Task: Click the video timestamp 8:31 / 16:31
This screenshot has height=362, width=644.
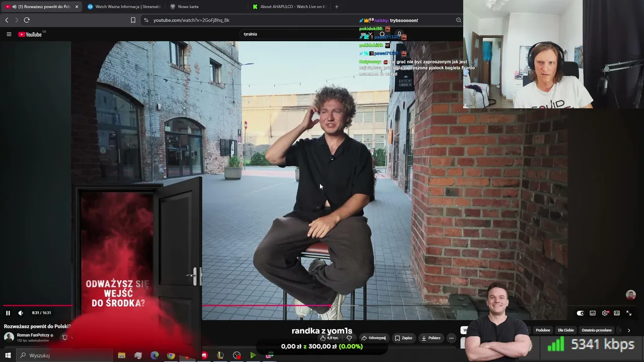Action: coord(41,313)
